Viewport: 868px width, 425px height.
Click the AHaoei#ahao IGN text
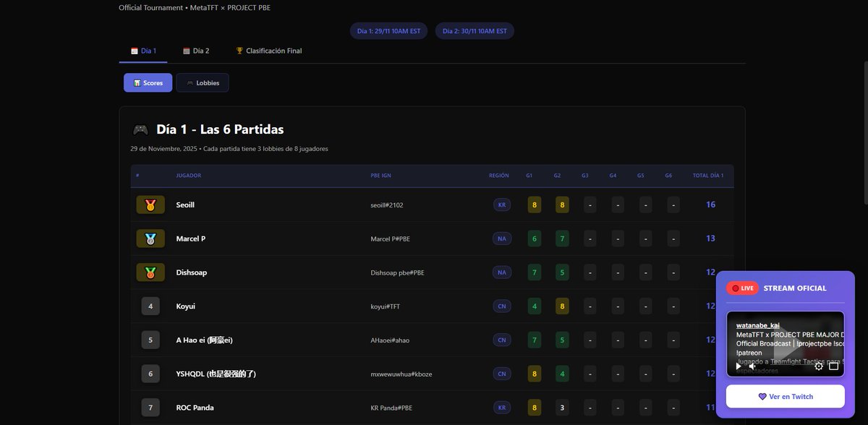[391, 340]
